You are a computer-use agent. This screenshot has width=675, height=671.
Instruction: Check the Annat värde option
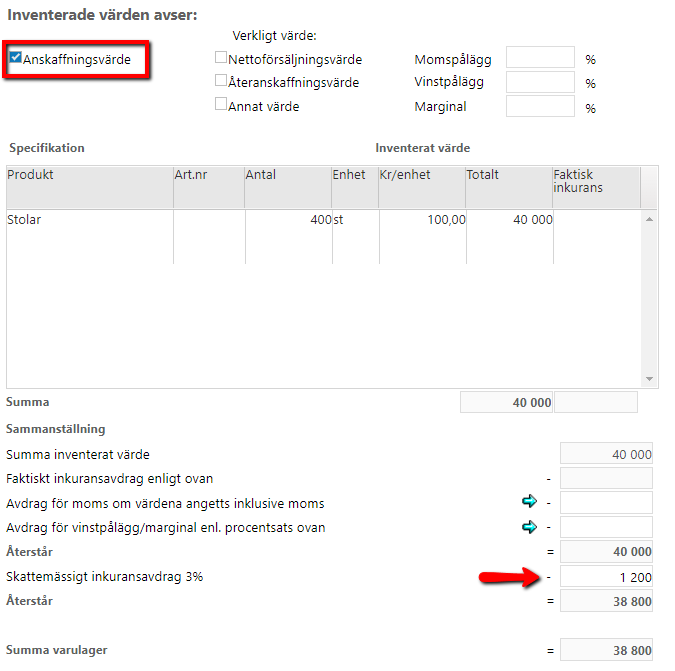pos(221,104)
